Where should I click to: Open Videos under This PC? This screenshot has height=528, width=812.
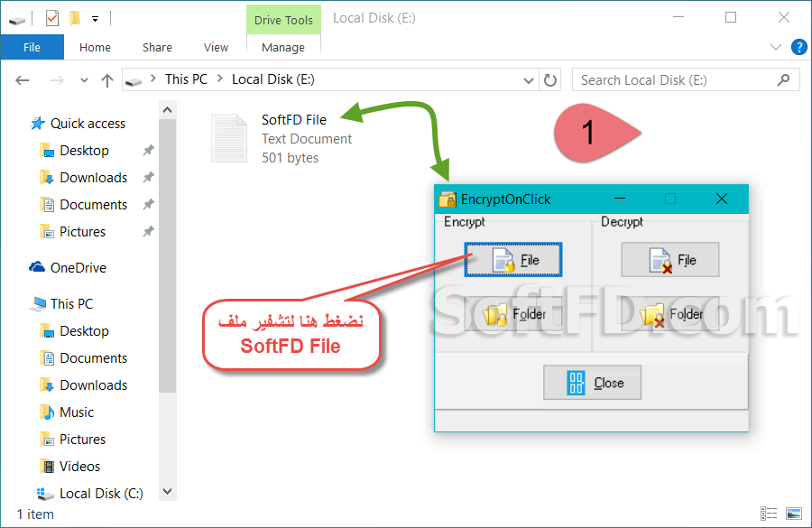pos(79,467)
